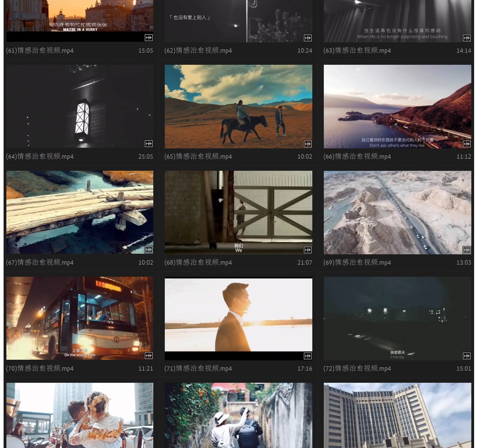Viewport: 478px width, 448px height.
Task: Click the file name '(70)情感治愈视频.mp4'
Action: 40,369
